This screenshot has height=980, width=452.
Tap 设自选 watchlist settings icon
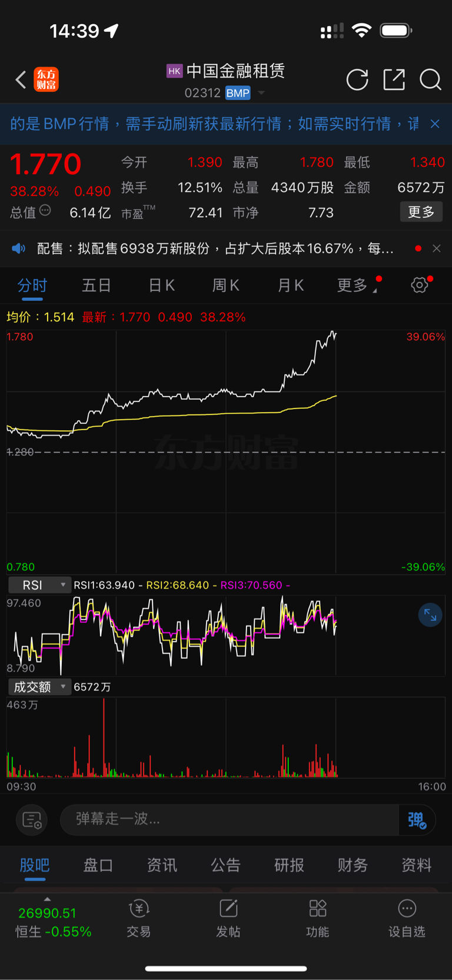[407, 918]
